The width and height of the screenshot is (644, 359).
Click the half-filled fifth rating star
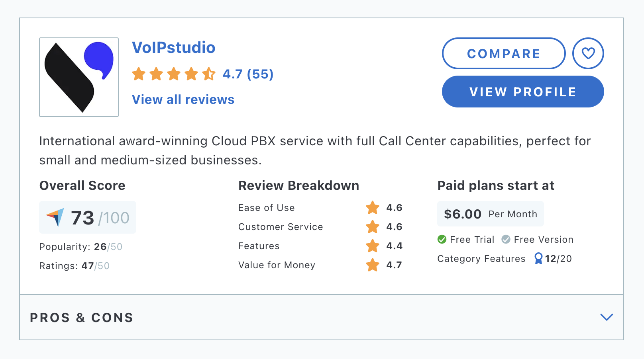pos(209,74)
